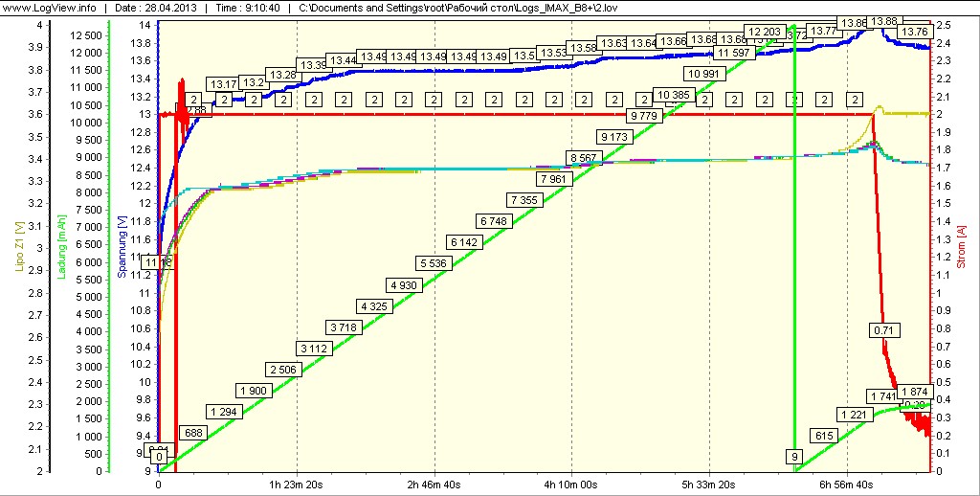This screenshot has width=980, height=496.
Task: Select the 688 charge data label
Action: [x=191, y=433]
